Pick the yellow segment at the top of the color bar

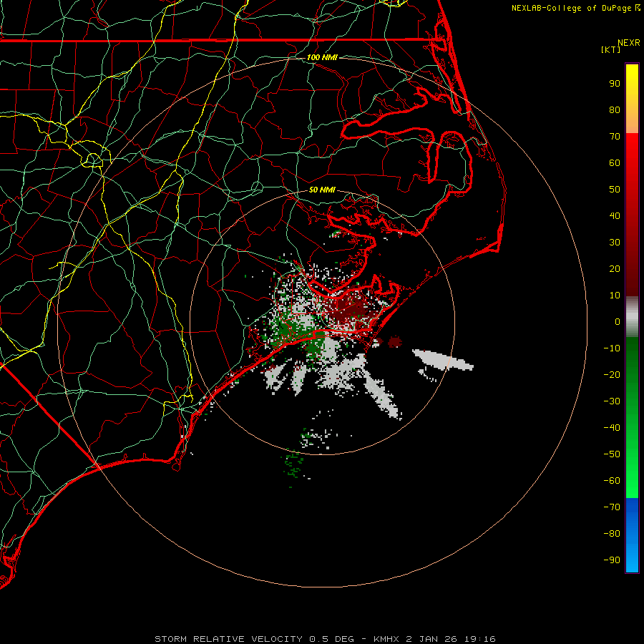pyautogui.click(x=632, y=99)
